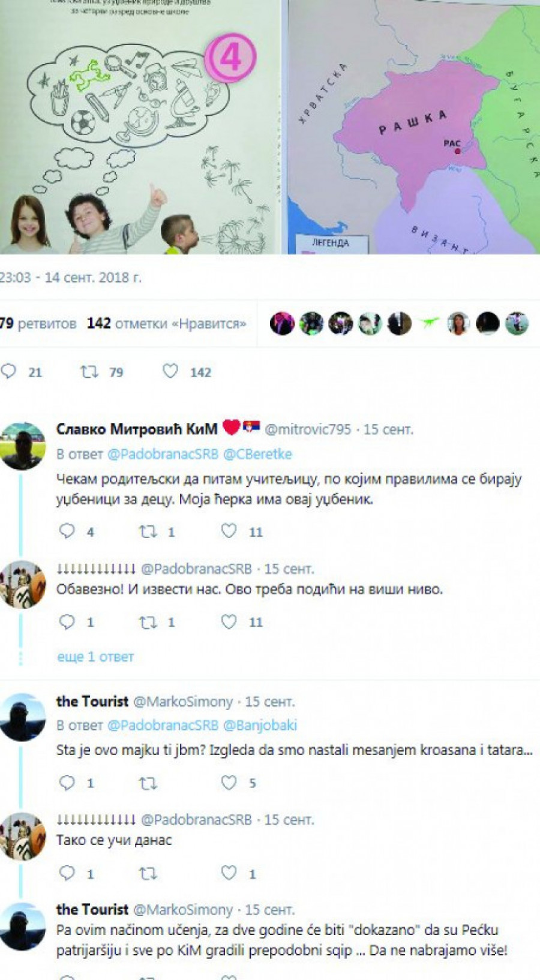Open the @Banjobaki mention link

click(x=260, y=725)
